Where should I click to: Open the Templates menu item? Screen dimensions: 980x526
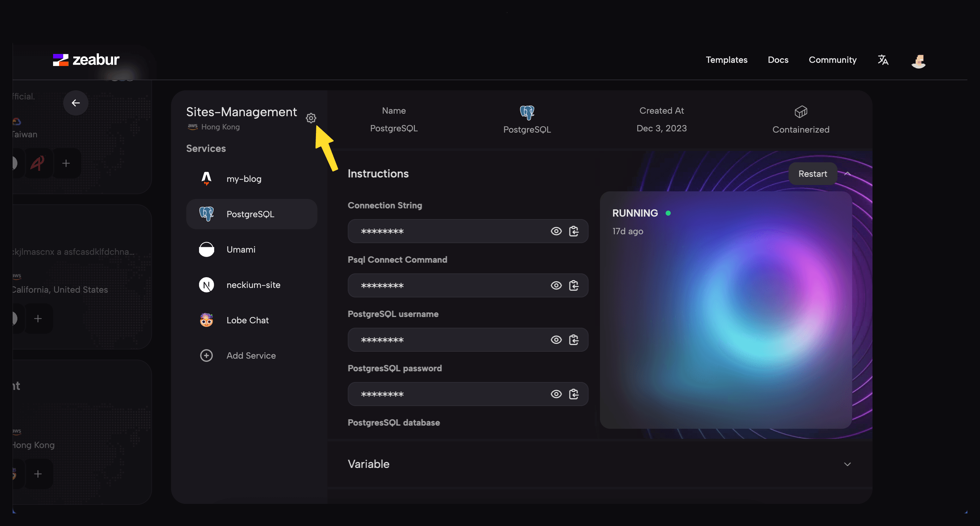[726, 60]
